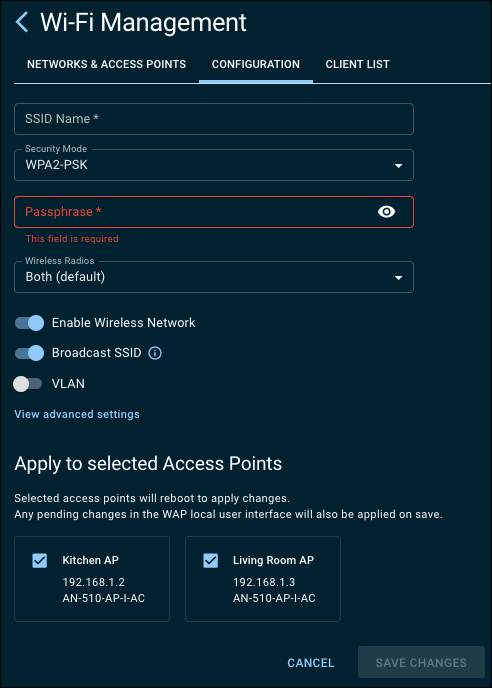Viewport: 492px width, 688px height.
Task: Show passphrase with the eye icon
Action: 386,212
